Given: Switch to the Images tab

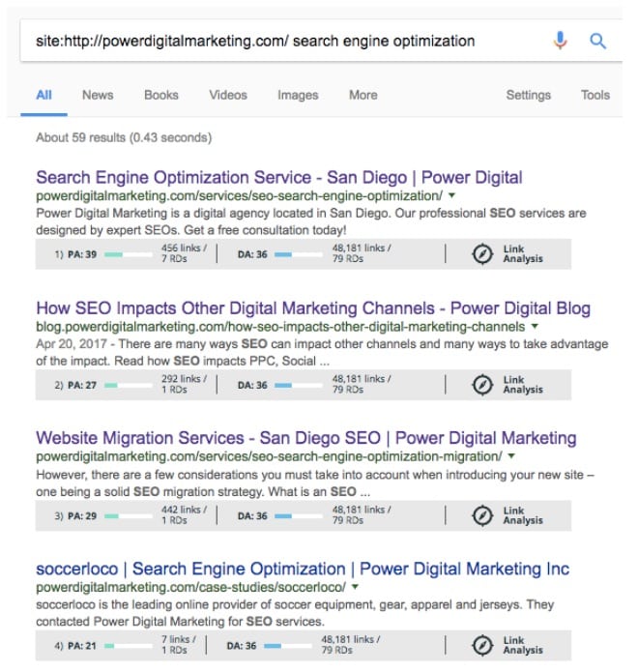Looking at the screenshot, I should pyautogui.click(x=298, y=95).
